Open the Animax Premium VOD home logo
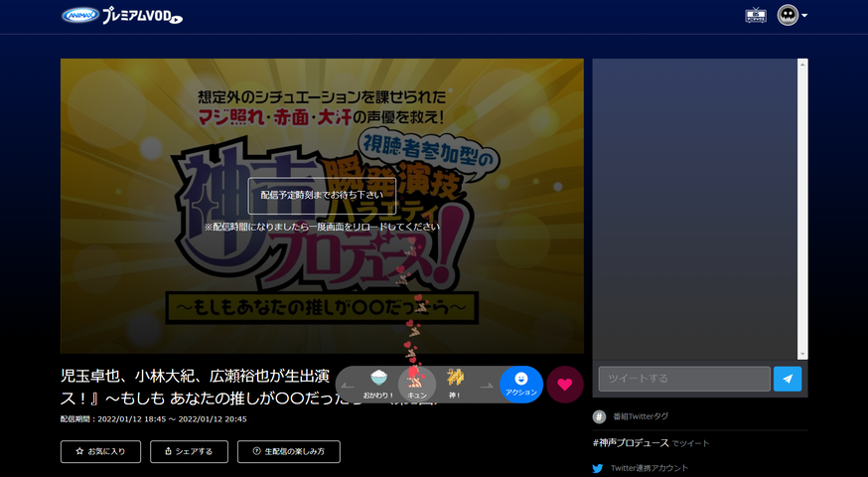The image size is (868, 477). click(x=122, y=16)
